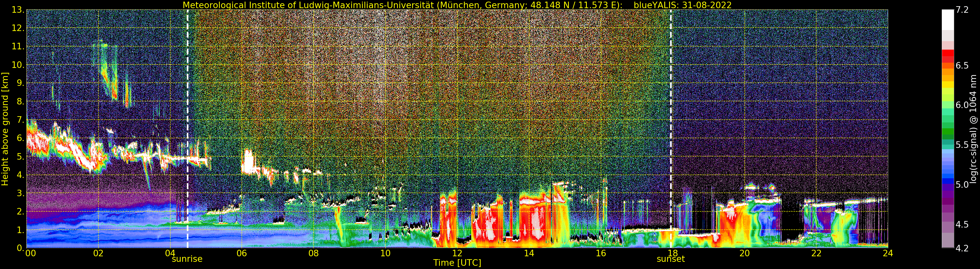Click the "24" tick on the time axis
This screenshot has height=269, width=980.
click(x=888, y=254)
